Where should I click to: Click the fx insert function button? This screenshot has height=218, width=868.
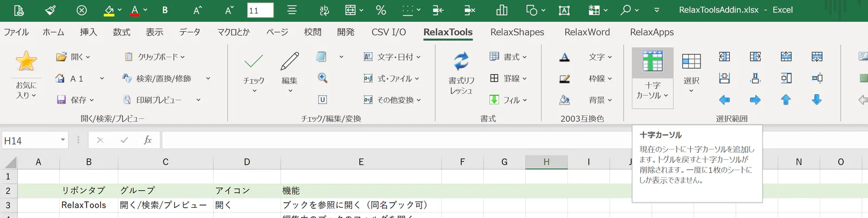148,140
